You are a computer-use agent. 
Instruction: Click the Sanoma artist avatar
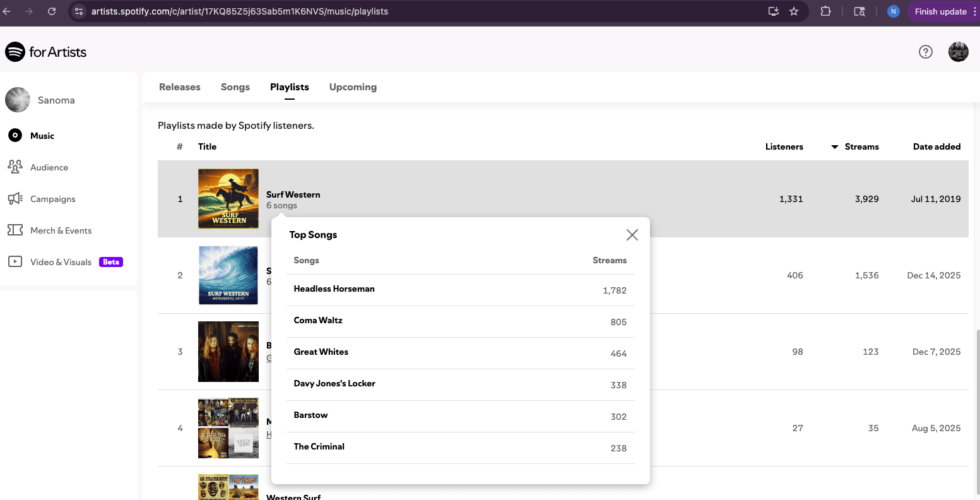tap(18, 100)
